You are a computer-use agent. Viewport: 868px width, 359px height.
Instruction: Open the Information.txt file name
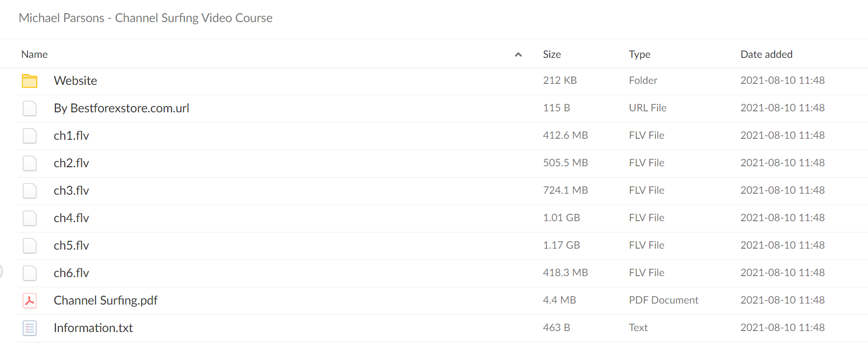[x=93, y=328]
